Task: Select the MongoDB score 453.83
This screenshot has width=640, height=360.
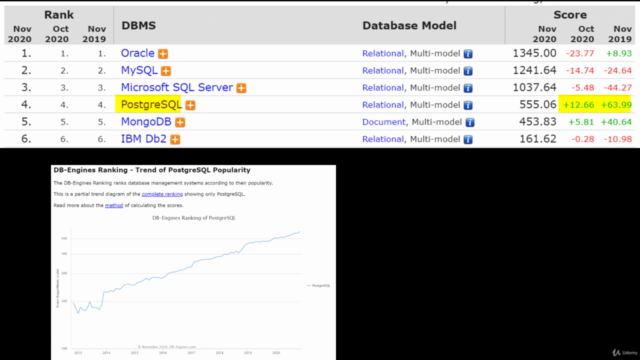Action: point(538,122)
